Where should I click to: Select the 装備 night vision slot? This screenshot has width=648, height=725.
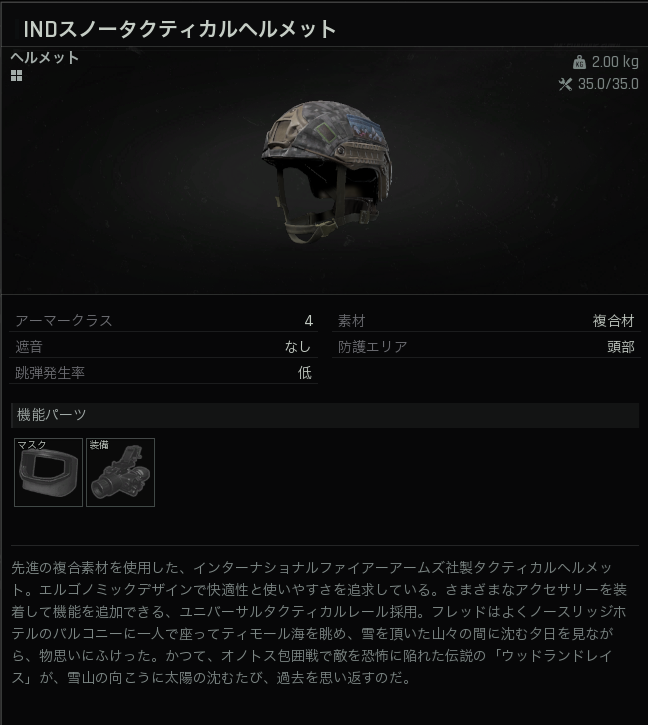point(120,472)
